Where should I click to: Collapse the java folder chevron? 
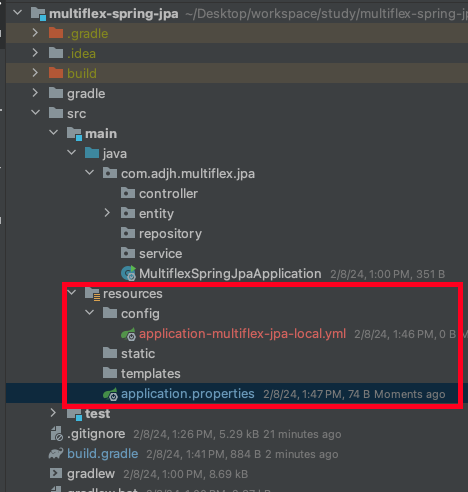tap(71, 153)
